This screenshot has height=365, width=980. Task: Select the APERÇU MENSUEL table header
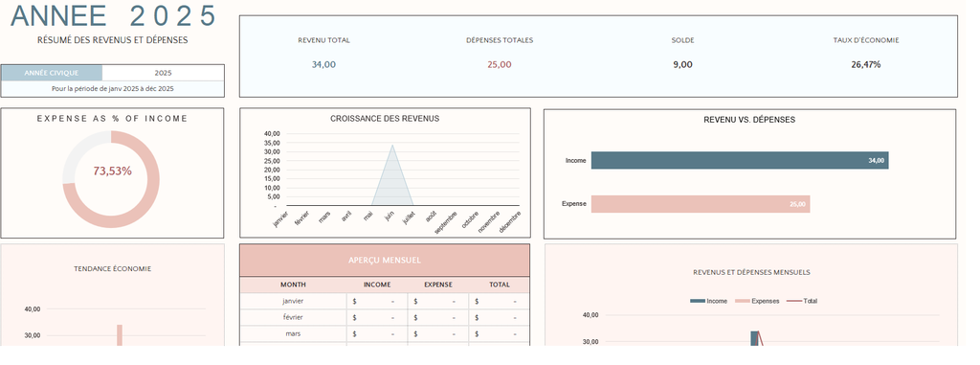pyautogui.click(x=385, y=261)
